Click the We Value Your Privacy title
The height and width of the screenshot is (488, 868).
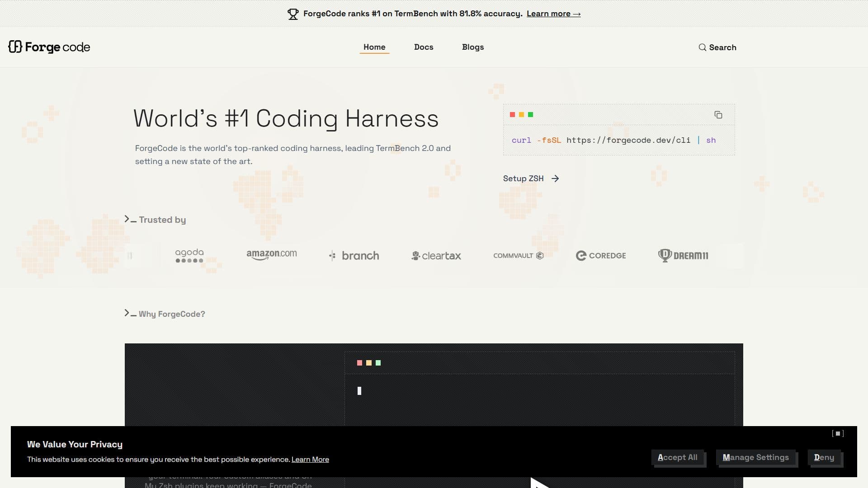pyautogui.click(x=75, y=444)
